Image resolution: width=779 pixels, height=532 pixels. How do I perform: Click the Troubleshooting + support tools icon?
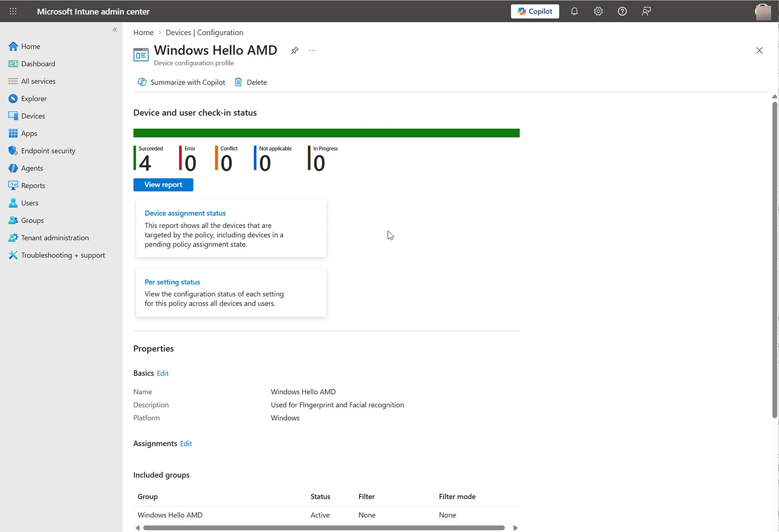click(x=13, y=255)
